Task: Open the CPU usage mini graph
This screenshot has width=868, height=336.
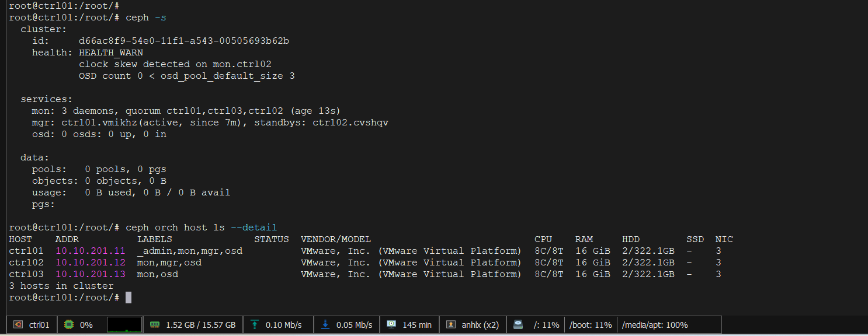Action: point(124,325)
